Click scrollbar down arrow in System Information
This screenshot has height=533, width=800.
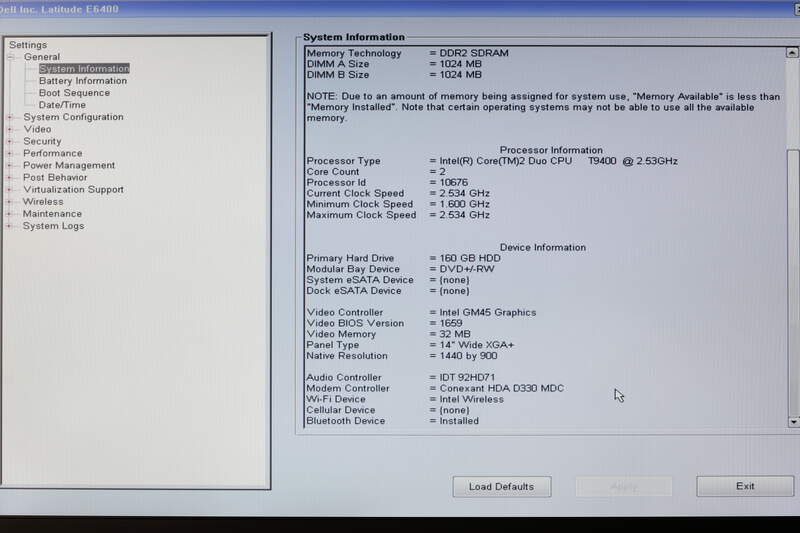coord(793,422)
